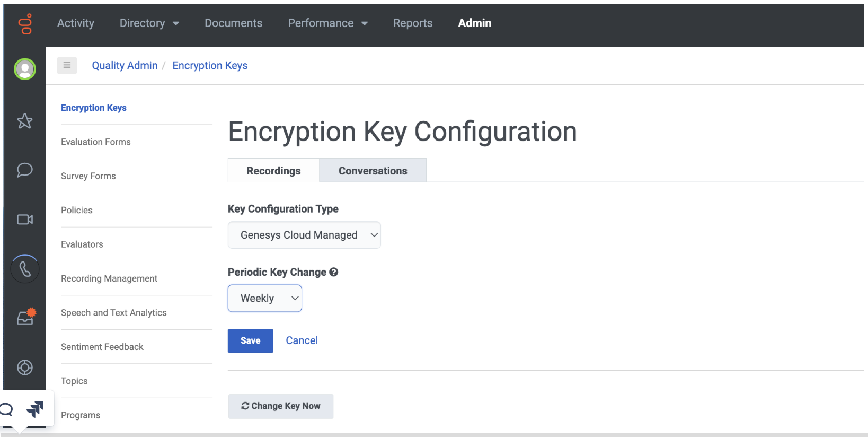Click the Cancel link
Image resolution: width=868 pixels, height=437 pixels.
tap(302, 340)
